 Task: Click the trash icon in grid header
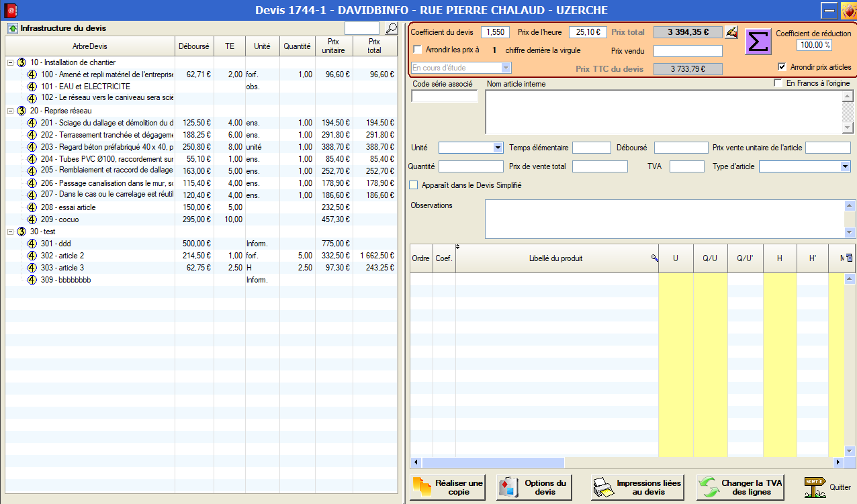click(850, 258)
